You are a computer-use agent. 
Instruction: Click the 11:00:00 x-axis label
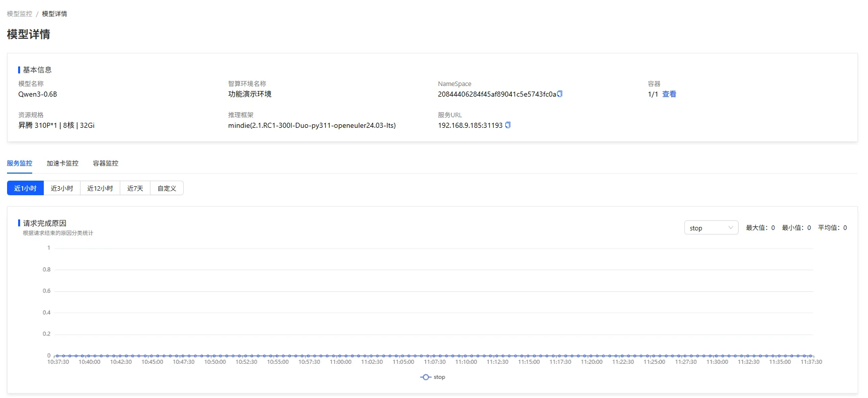click(x=341, y=362)
